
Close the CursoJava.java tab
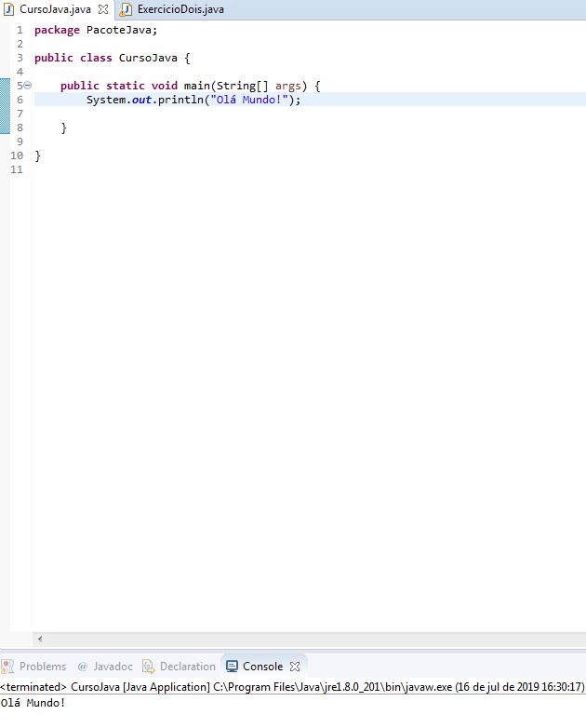click(x=103, y=9)
